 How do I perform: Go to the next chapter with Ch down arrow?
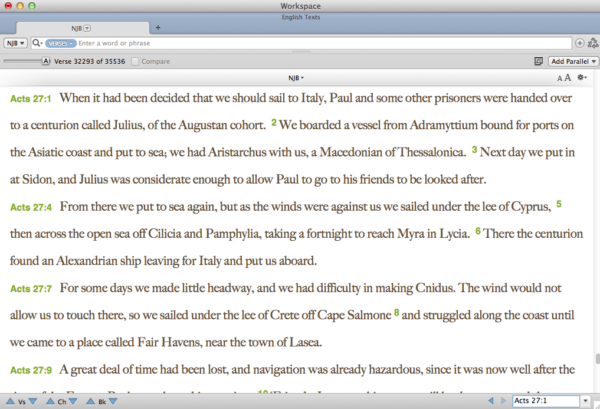(x=73, y=401)
